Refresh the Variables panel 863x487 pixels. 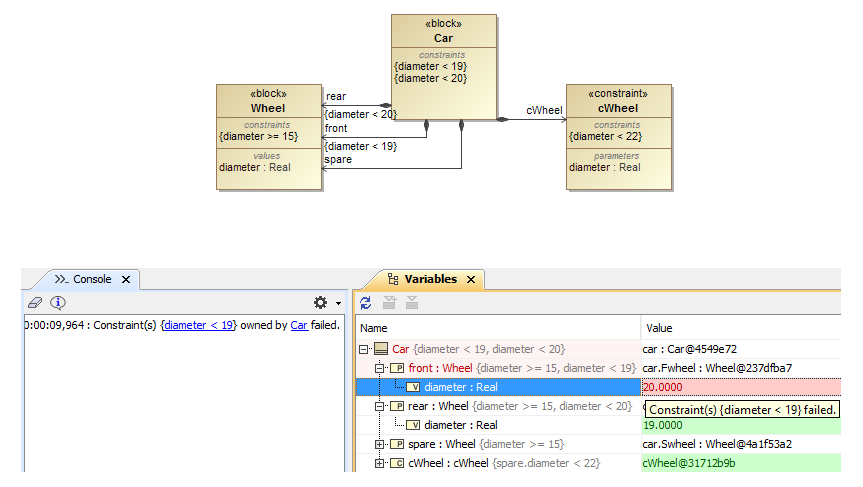[366, 302]
